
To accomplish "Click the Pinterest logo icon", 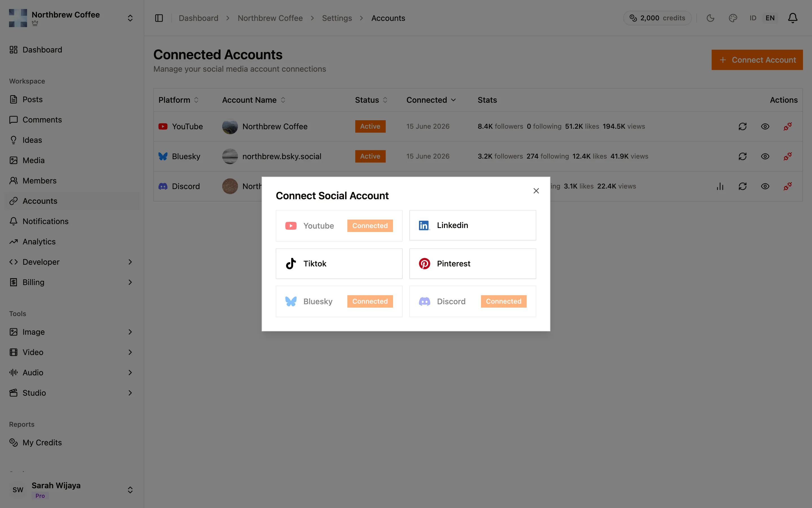I will [x=424, y=263].
